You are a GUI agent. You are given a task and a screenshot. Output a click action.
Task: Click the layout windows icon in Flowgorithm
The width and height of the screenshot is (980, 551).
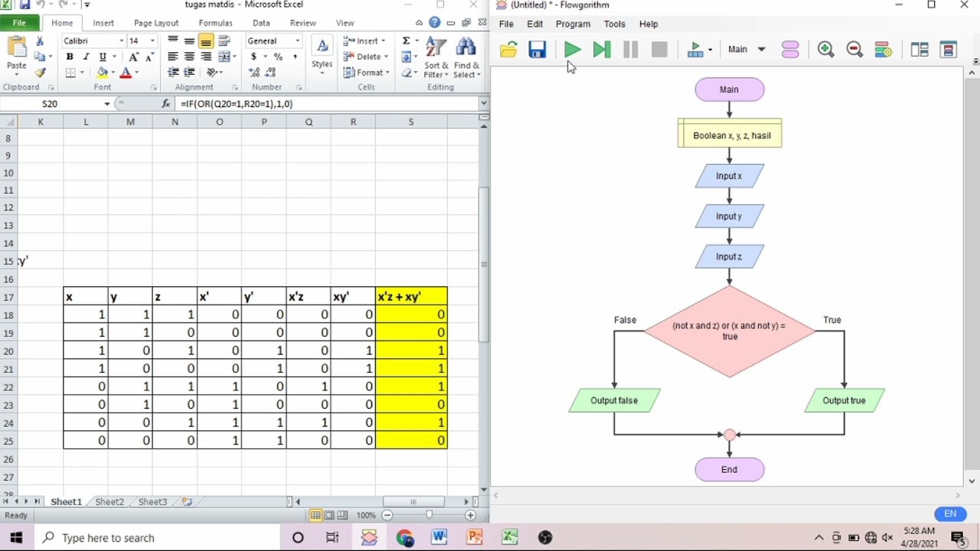920,50
